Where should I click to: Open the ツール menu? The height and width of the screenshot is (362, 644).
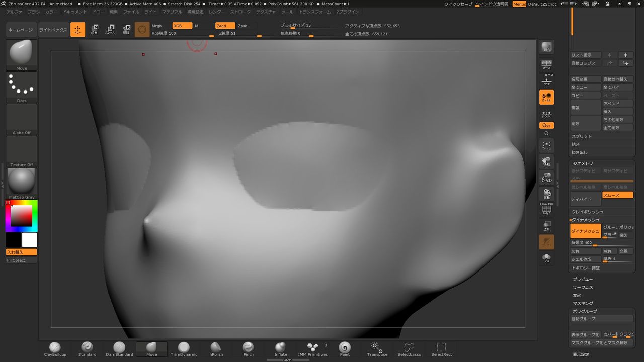[x=287, y=12]
